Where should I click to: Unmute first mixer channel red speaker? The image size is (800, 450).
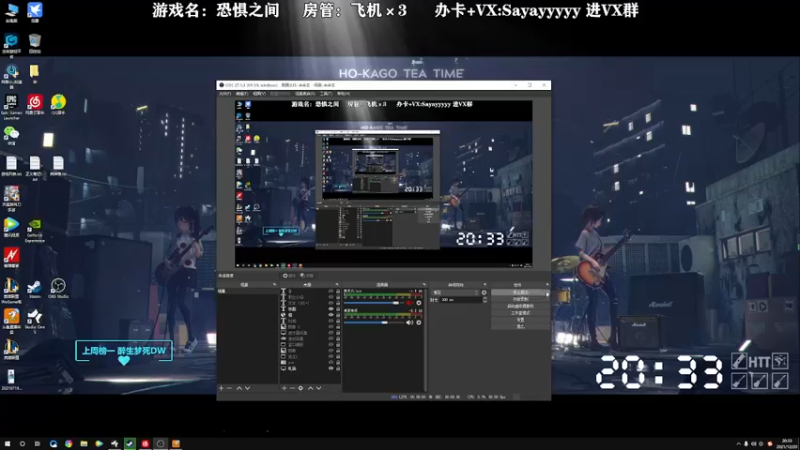pos(410,303)
